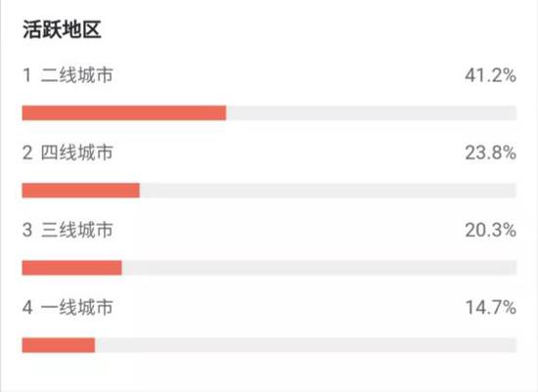Screen dimensions: 538x392
Task: Click the gray unfilled bar of 二线城市
Action: click(x=372, y=113)
